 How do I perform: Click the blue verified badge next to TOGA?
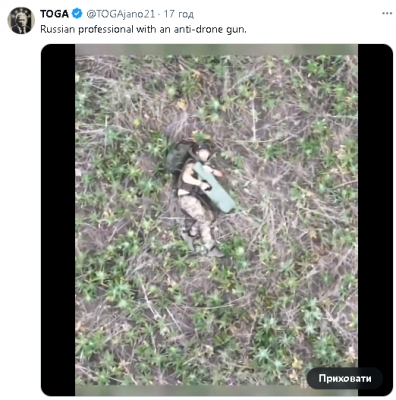click(x=77, y=14)
